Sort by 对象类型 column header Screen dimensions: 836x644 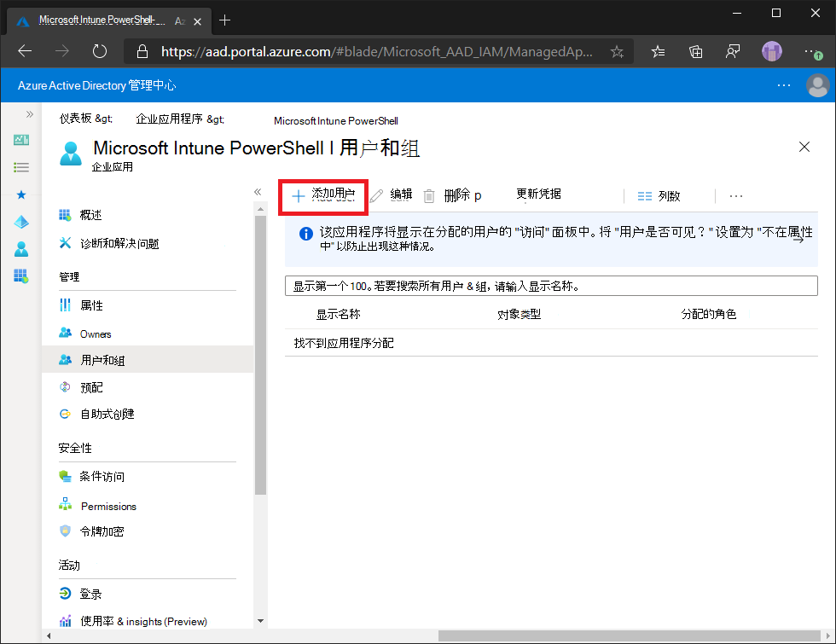519,315
